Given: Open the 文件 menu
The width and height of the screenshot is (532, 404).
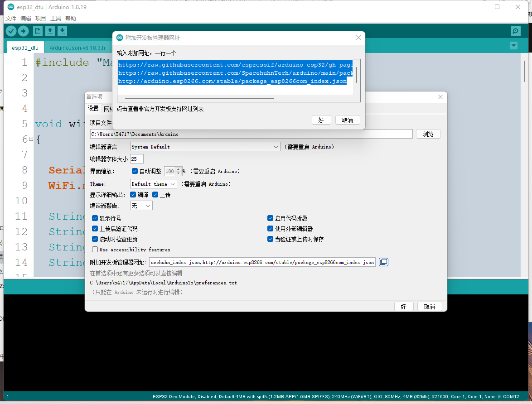Looking at the screenshot, I should click(11, 18).
